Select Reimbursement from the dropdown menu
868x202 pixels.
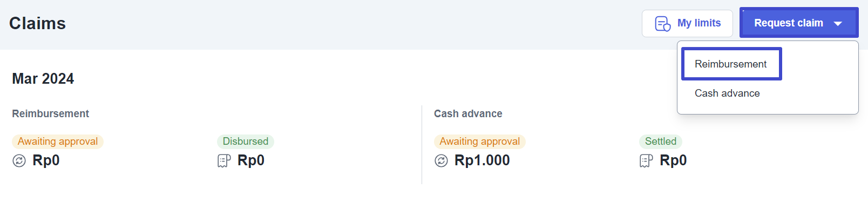731,64
